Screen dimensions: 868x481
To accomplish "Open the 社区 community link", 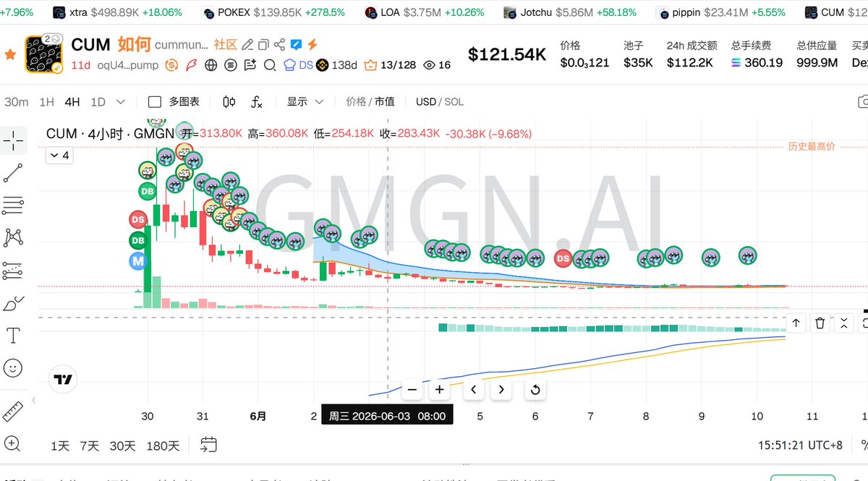I will [225, 45].
